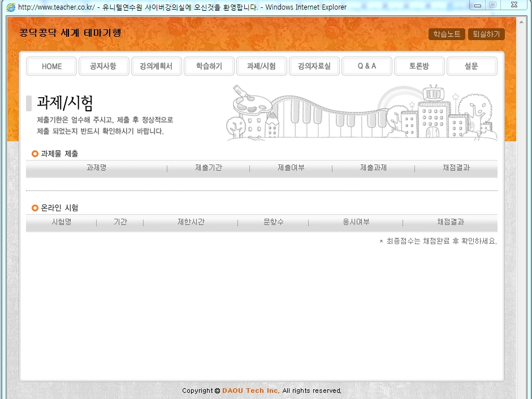Click the 학습노트 button
The width and height of the screenshot is (532, 399).
[447, 34]
